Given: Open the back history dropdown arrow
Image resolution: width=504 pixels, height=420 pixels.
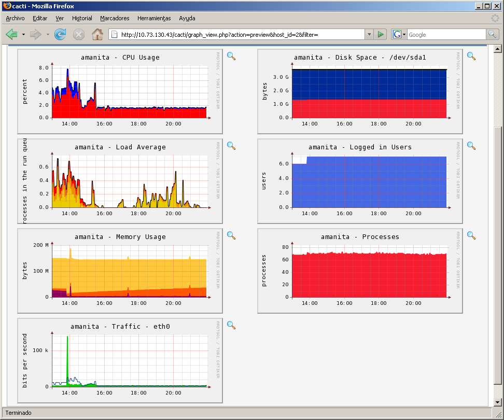Looking at the screenshot, I should (x=23, y=34).
